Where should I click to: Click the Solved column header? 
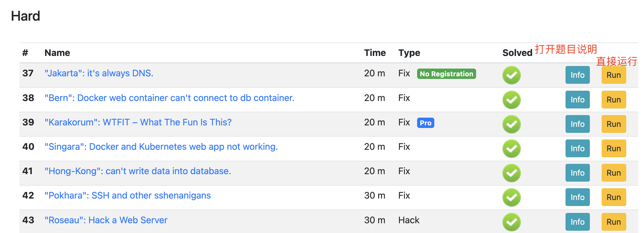(517, 53)
